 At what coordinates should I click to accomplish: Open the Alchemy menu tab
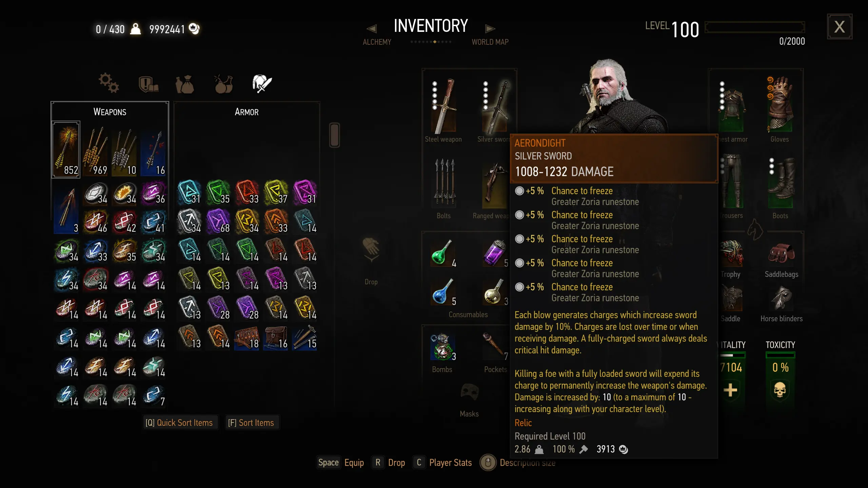377,42
